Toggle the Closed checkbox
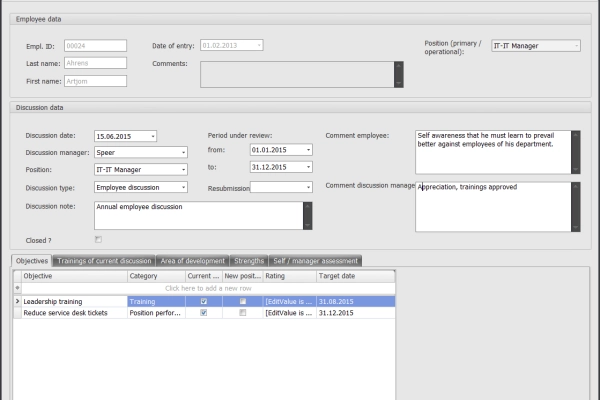Image resolution: width=600 pixels, height=400 pixels. 98,240
